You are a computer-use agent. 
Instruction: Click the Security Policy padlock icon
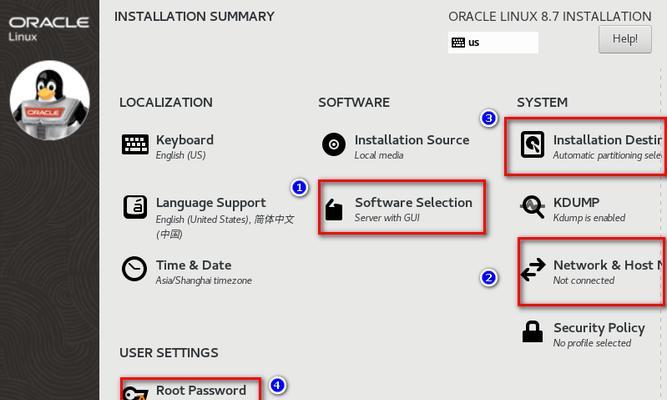point(533,331)
